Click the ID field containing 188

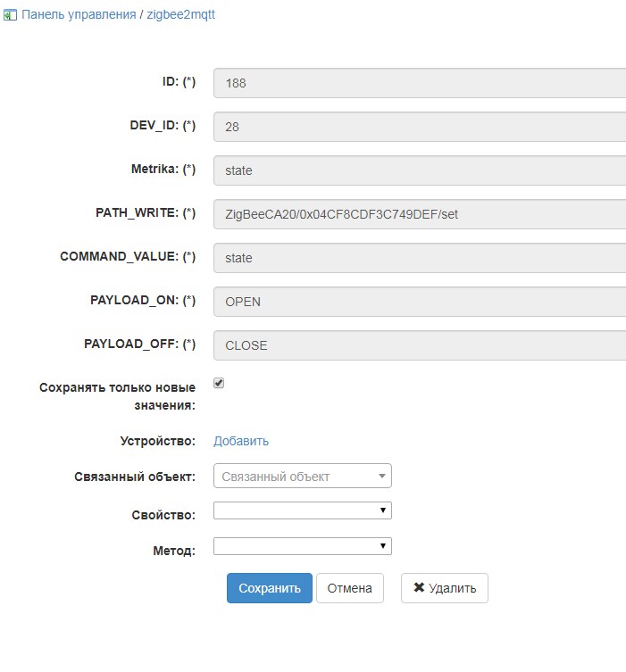pyautogui.click(x=420, y=83)
